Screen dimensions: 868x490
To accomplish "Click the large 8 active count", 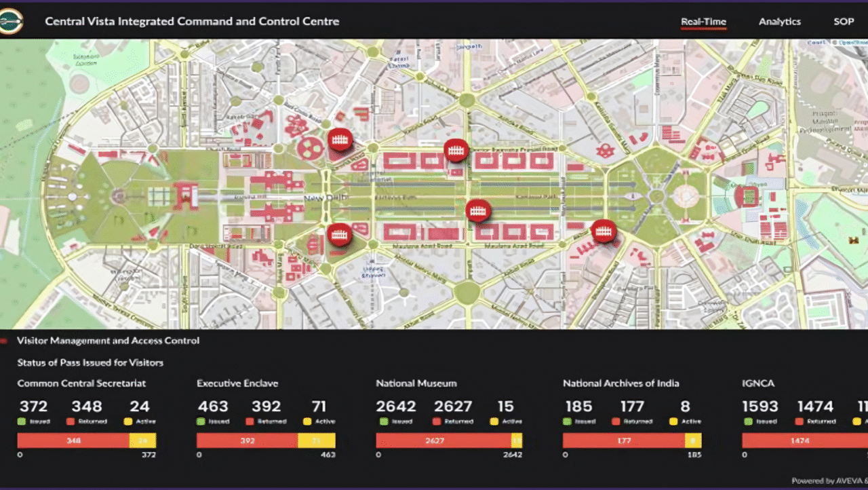I will pos(686,407).
